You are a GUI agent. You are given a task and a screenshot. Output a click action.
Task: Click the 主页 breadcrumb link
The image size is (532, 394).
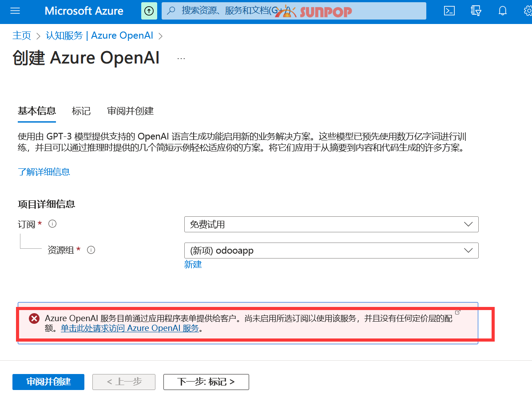(22, 36)
